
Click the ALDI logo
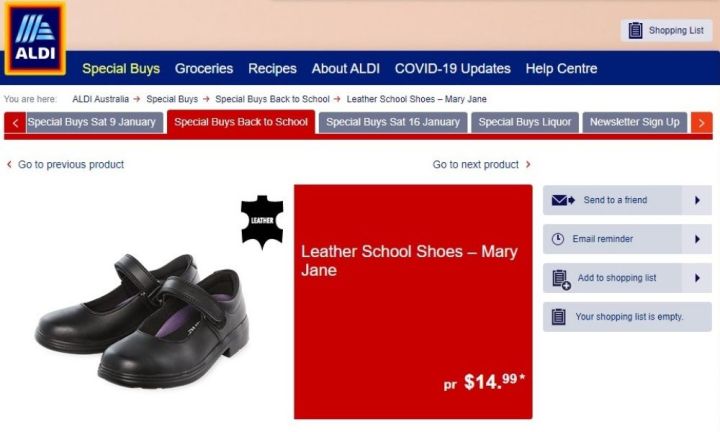point(35,38)
